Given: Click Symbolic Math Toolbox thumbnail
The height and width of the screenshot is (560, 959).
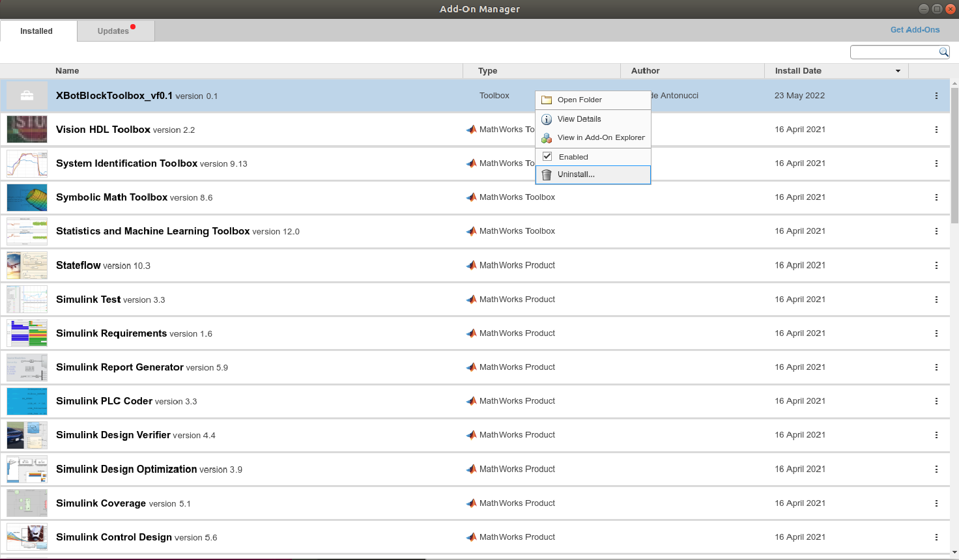Looking at the screenshot, I should 27,197.
